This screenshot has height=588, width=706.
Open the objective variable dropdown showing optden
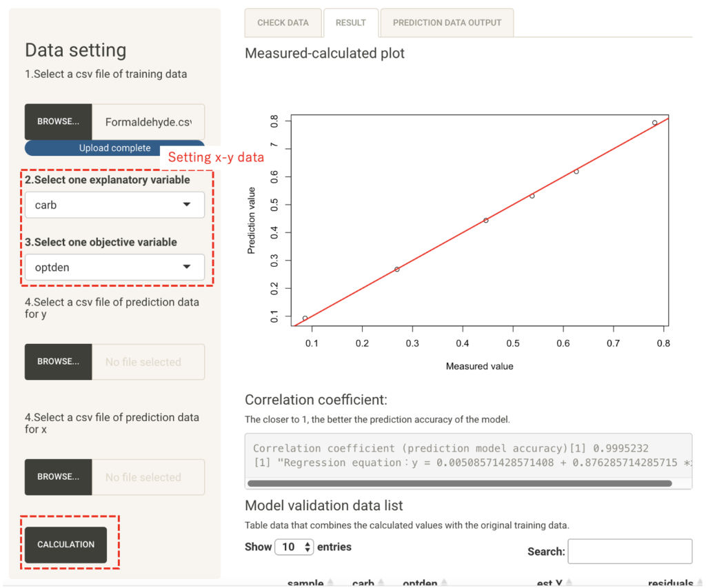[x=114, y=267]
